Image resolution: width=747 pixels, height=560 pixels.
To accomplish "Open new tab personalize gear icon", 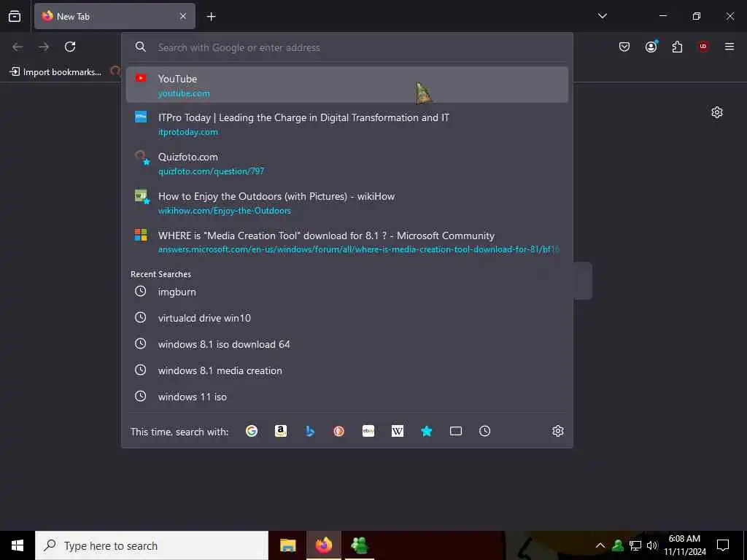I will 716,112.
